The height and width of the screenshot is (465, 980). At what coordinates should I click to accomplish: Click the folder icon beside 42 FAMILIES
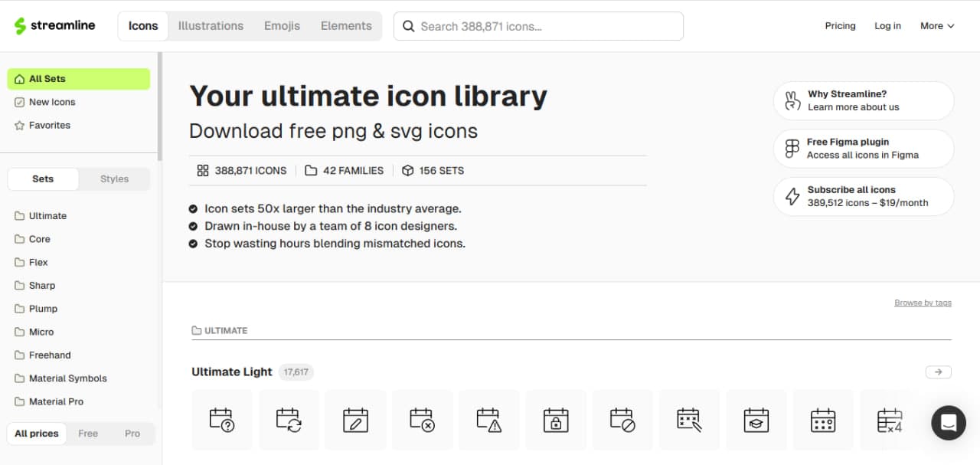pyautogui.click(x=311, y=171)
